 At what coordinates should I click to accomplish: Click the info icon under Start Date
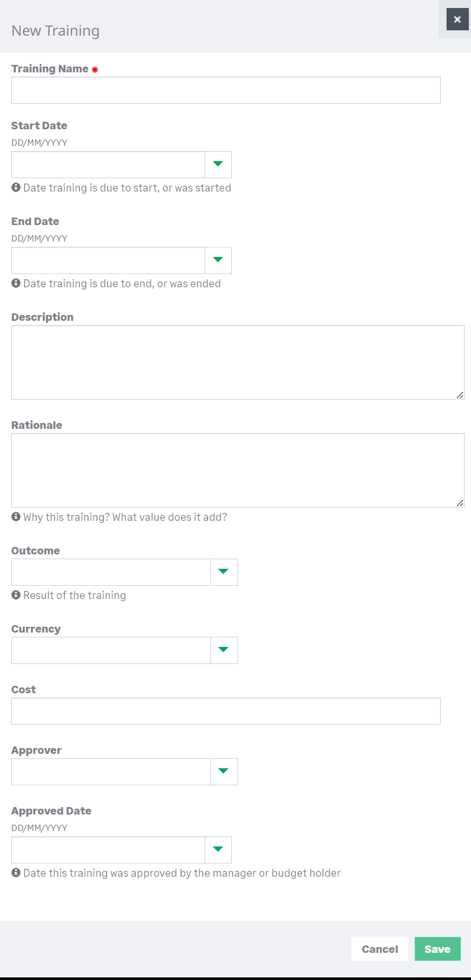[16, 187]
